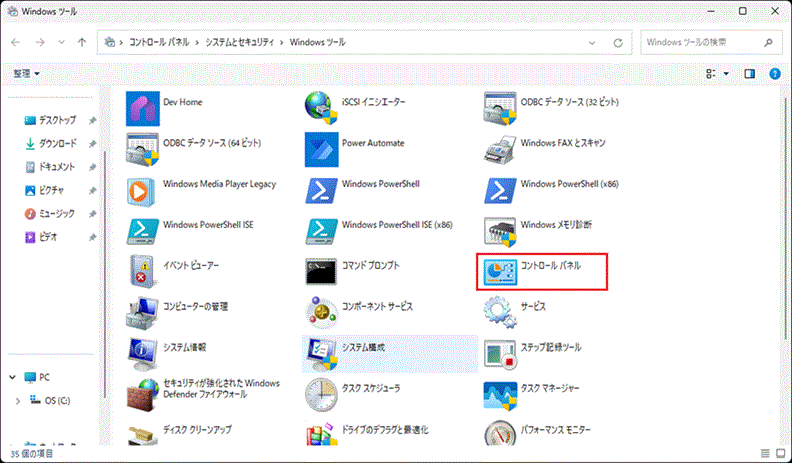Image resolution: width=792 pixels, height=463 pixels.
Task: Refresh the folder view
Action: pos(618,43)
